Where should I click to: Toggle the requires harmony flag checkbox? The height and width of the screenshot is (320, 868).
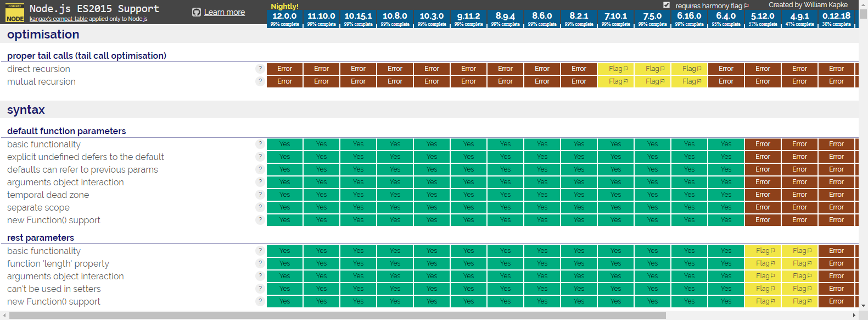667,5
